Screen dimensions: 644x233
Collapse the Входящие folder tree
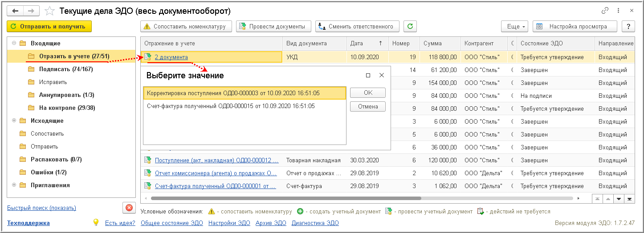coord(14,43)
